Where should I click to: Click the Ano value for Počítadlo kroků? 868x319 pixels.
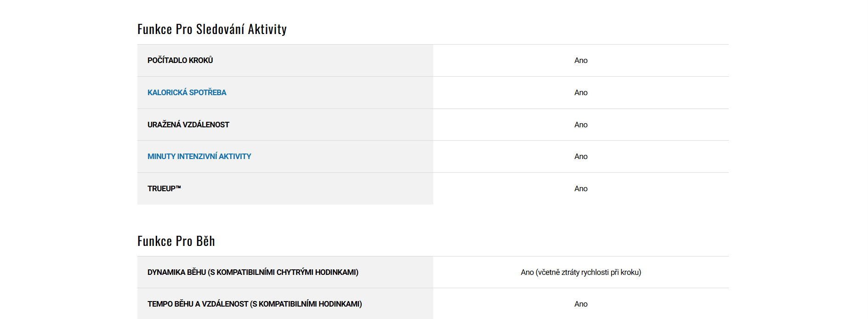[x=581, y=60]
